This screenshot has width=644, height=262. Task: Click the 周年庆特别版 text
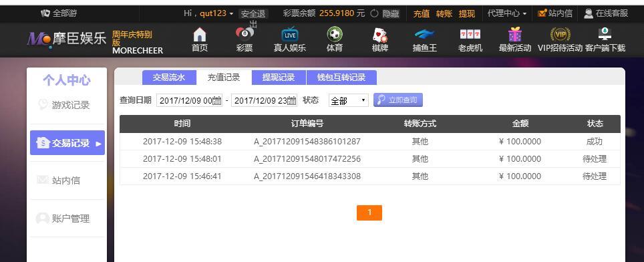coord(132,38)
